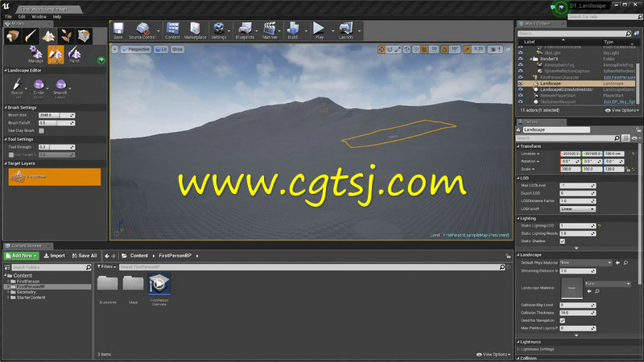
Task: Open the Smooth Falloff dropdown
Action: (x=70, y=88)
